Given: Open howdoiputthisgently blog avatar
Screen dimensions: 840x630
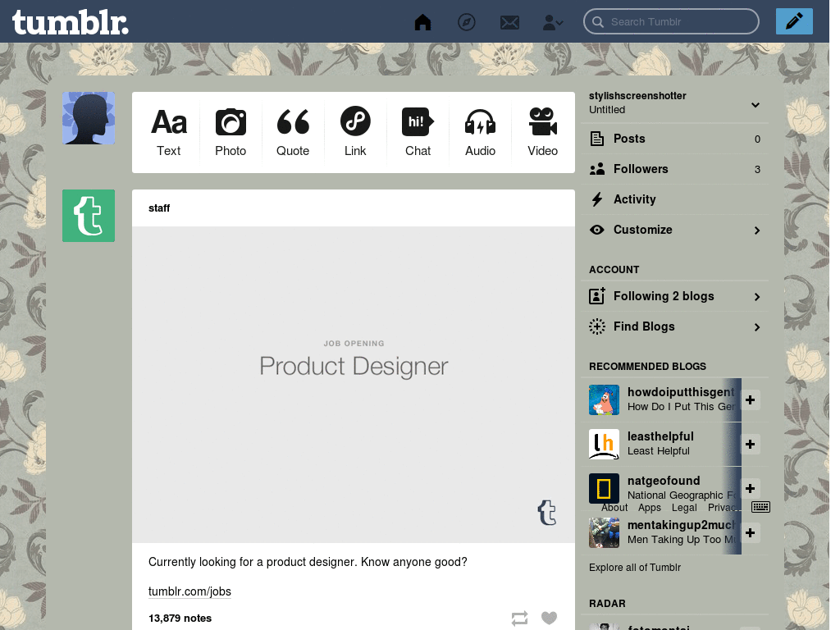Looking at the screenshot, I should (x=604, y=399).
